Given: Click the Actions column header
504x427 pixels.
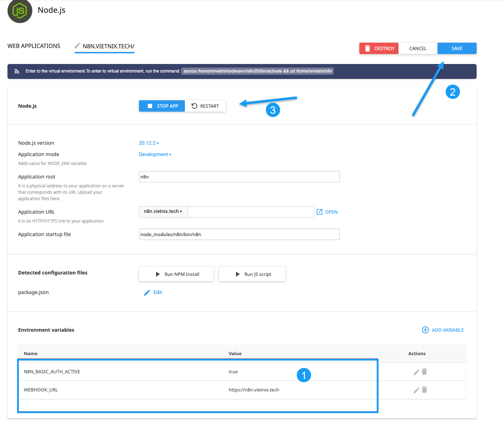Looking at the screenshot, I should pyautogui.click(x=417, y=353).
